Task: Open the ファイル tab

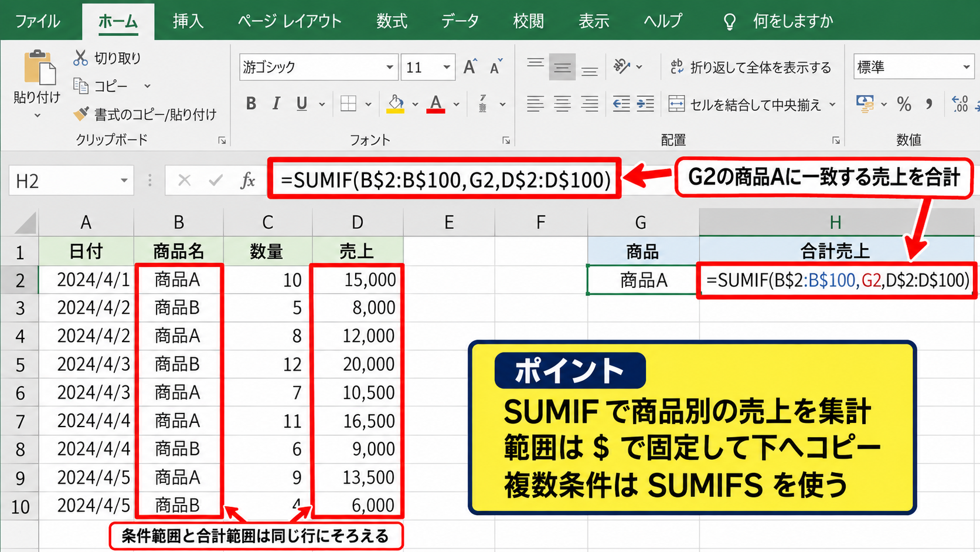Action: click(38, 21)
